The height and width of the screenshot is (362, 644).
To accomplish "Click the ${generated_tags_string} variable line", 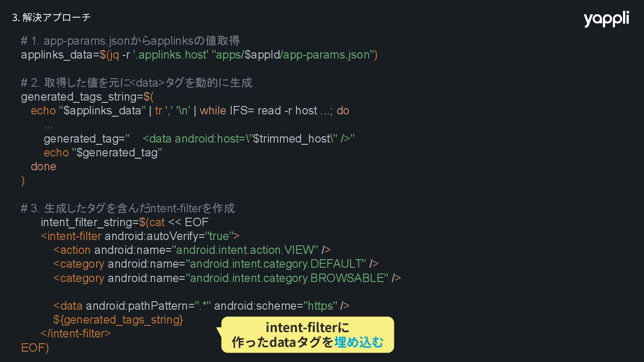I will click(x=118, y=320).
